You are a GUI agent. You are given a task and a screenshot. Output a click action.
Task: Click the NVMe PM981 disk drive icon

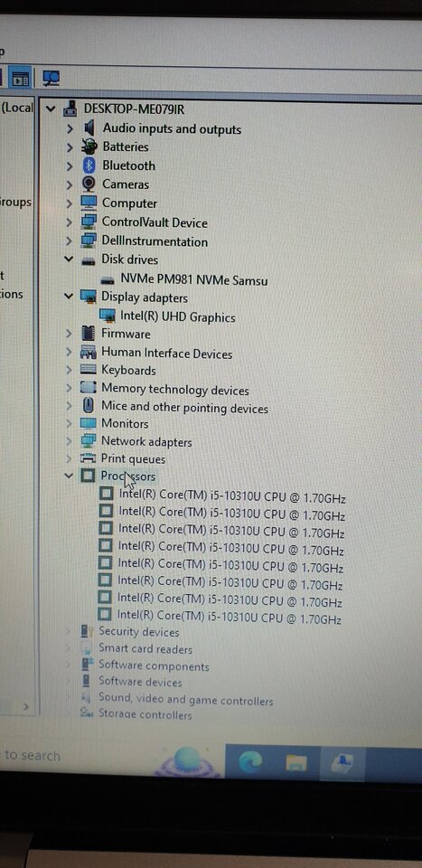coord(108,280)
